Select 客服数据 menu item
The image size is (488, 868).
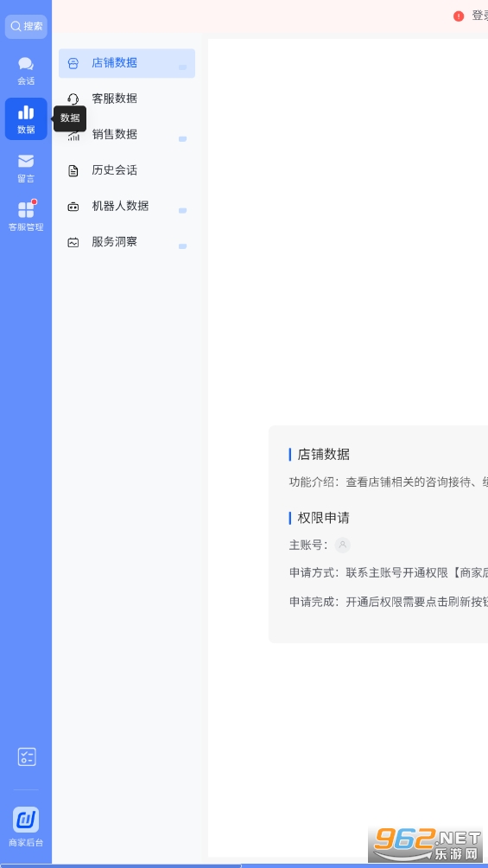tap(127, 99)
